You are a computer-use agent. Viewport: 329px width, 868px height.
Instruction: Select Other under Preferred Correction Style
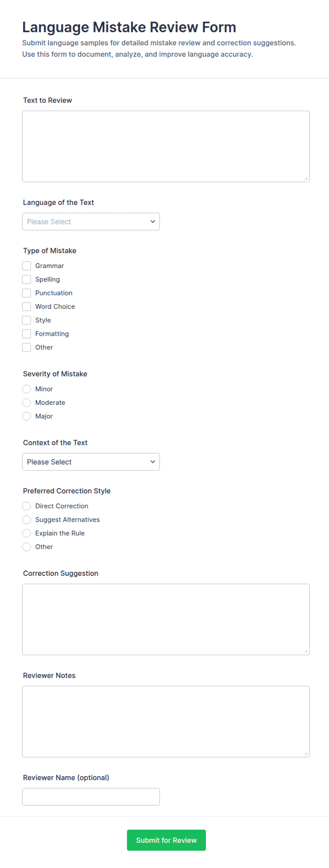coord(27,547)
